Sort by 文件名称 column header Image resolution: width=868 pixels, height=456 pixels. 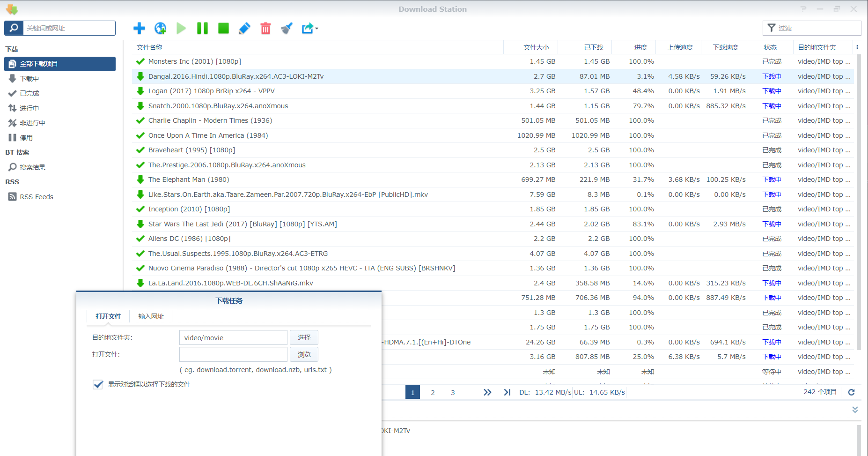point(318,47)
